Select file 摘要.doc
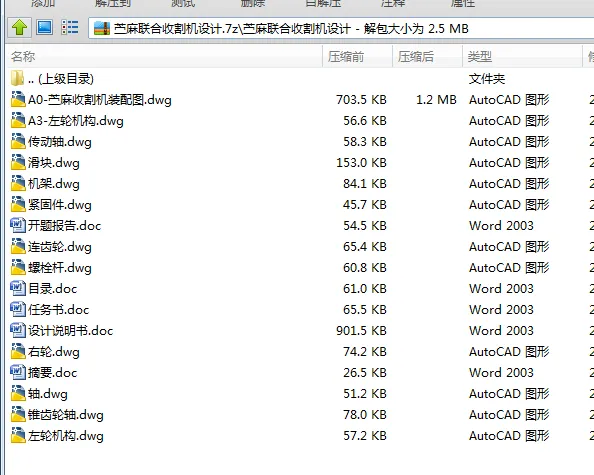This screenshot has width=594, height=475. [x=52, y=373]
